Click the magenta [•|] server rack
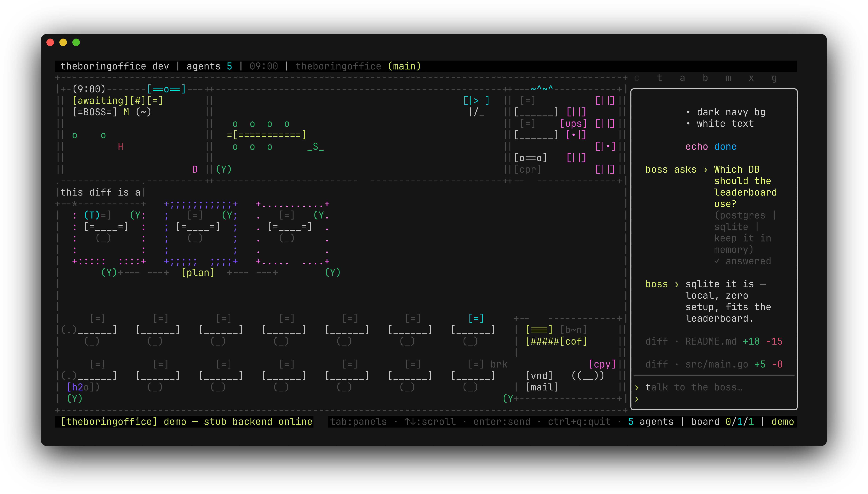This screenshot has height=494, width=868. tap(576, 135)
